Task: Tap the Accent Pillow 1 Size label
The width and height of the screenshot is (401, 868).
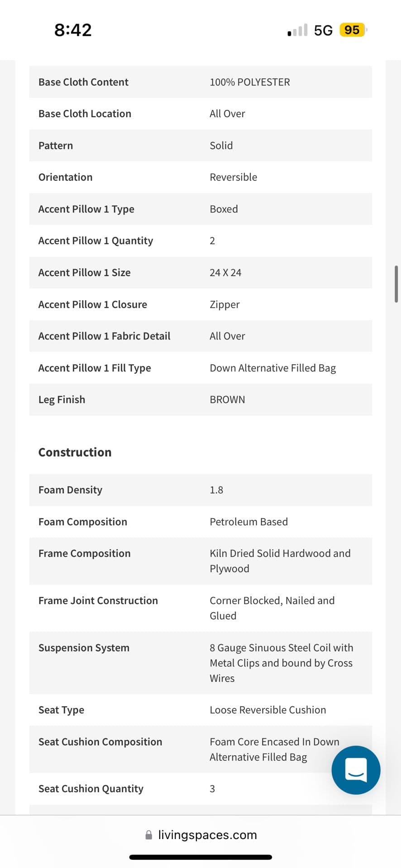Action: [x=84, y=273]
